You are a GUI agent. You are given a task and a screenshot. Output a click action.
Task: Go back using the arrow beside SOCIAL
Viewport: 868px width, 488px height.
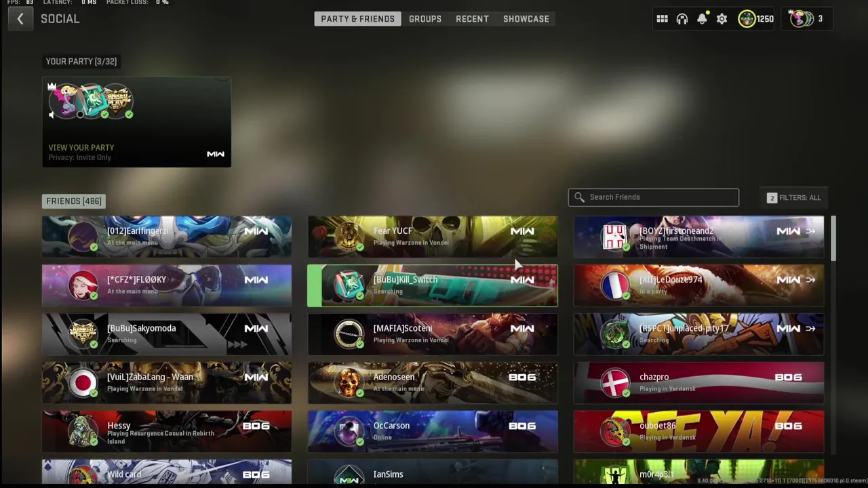click(20, 19)
